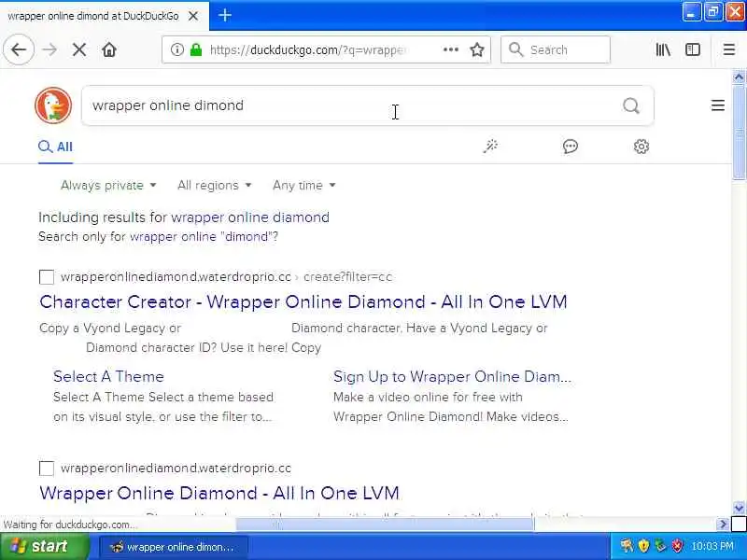Click the vertical scrollbar up arrow

pyautogui.click(x=739, y=77)
